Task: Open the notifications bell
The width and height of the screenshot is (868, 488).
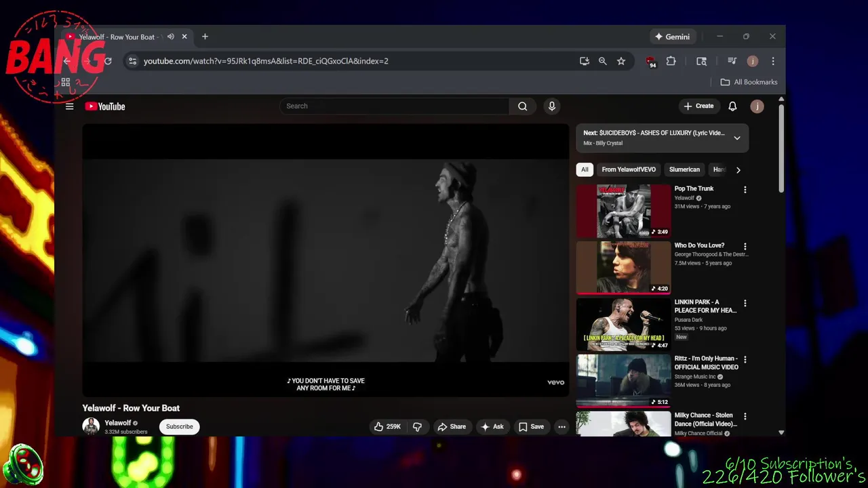Action: coord(732,106)
